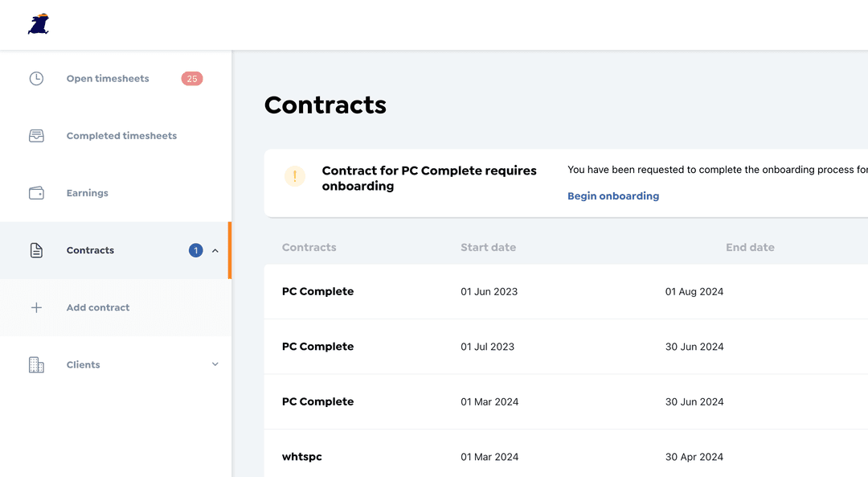Click the building icon for Clients

[36, 364]
